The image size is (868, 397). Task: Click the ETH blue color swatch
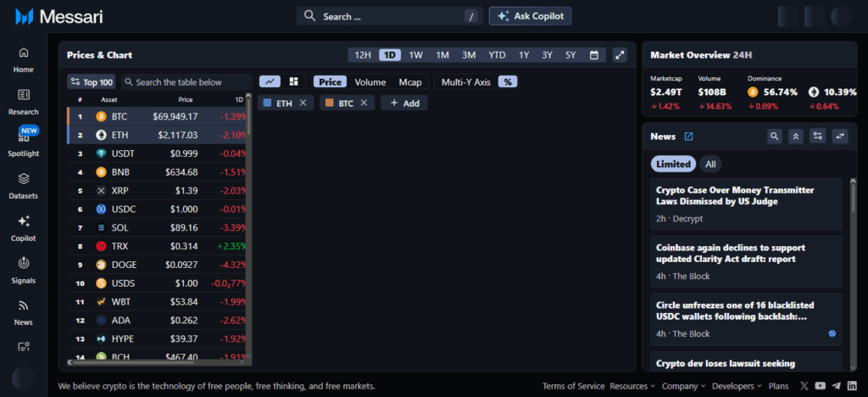click(267, 103)
